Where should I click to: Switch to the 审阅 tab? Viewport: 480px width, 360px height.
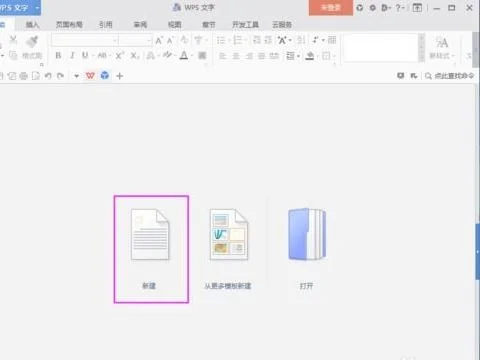click(x=140, y=24)
